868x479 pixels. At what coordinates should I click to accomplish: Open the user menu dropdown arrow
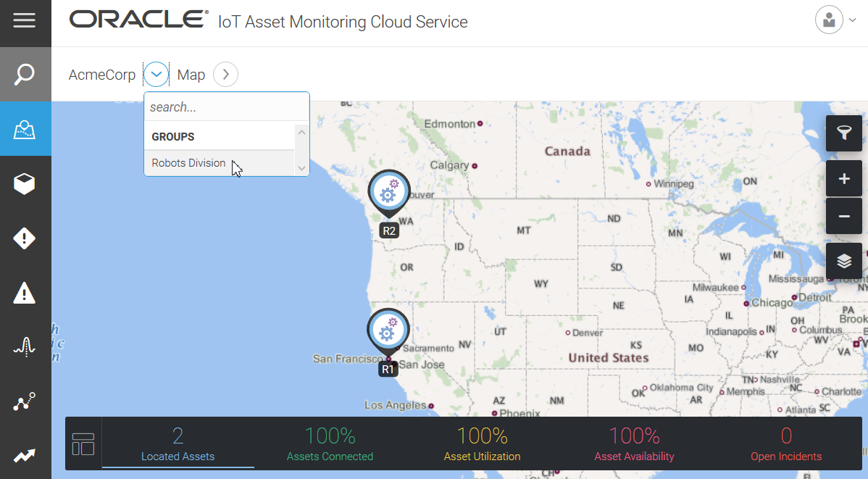[x=853, y=20]
